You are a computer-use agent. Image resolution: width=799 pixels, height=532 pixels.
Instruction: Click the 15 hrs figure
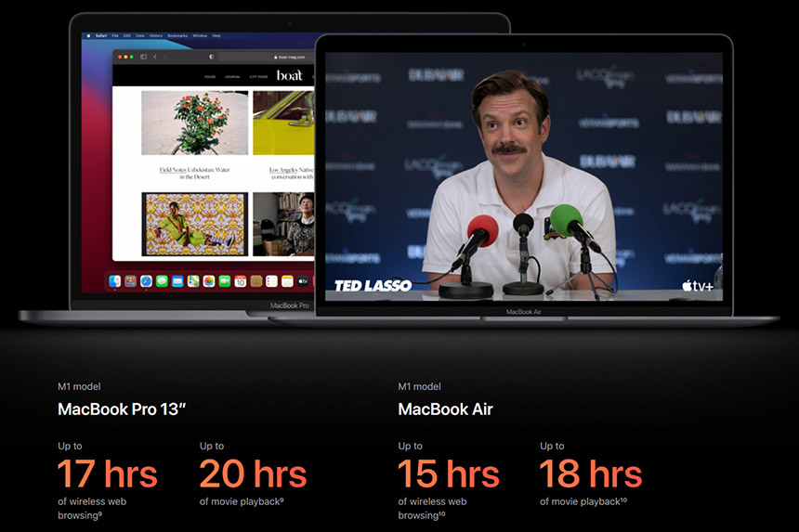coord(449,474)
